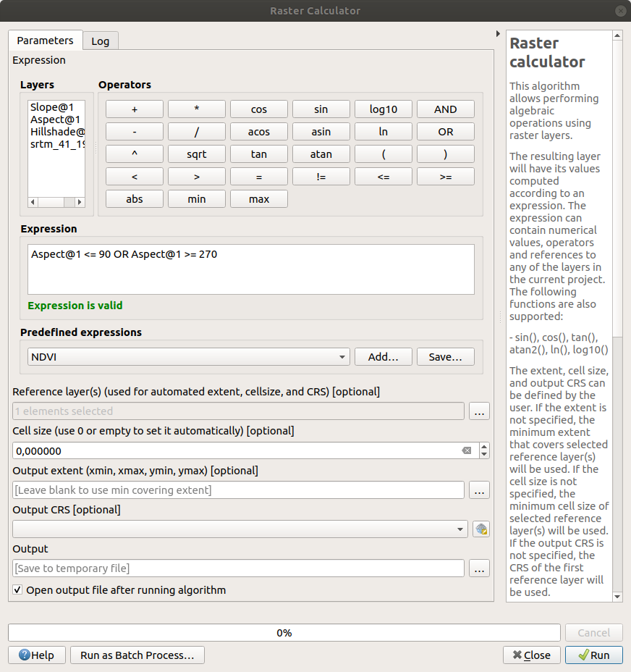
Task: Click the green Run arrow icon
Action: point(583,655)
